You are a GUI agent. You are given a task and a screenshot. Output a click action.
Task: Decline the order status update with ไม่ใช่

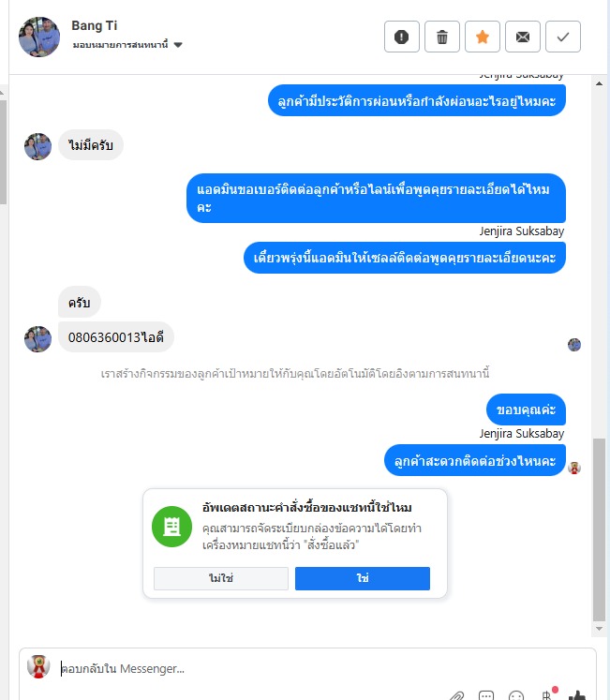[221, 578]
